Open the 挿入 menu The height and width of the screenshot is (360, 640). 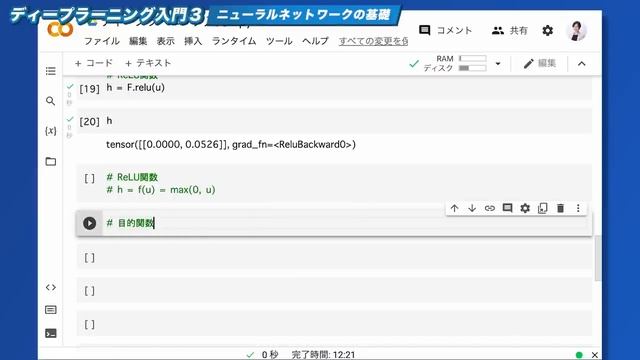[x=193, y=41]
